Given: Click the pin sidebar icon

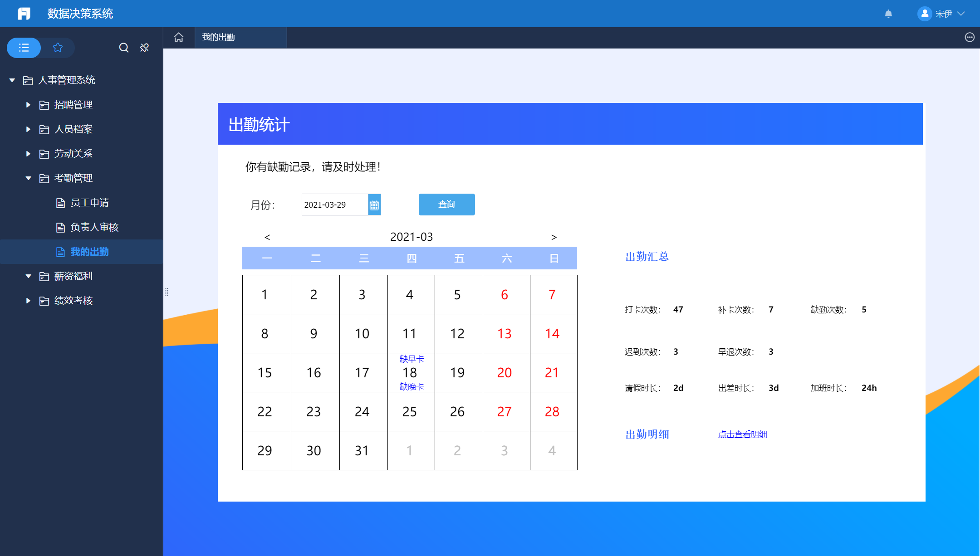Looking at the screenshot, I should [144, 48].
